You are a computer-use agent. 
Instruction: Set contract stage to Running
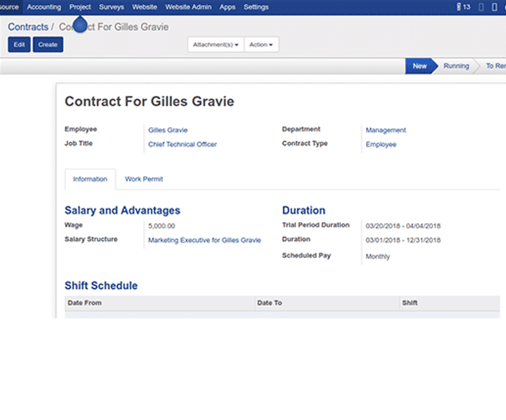[x=456, y=66]
